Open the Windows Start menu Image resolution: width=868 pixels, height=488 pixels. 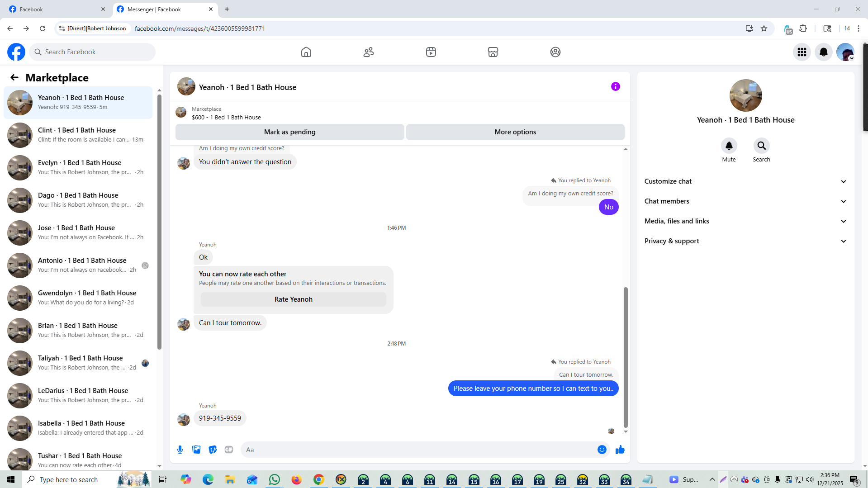pyautogui.click(x=11, y=479)
